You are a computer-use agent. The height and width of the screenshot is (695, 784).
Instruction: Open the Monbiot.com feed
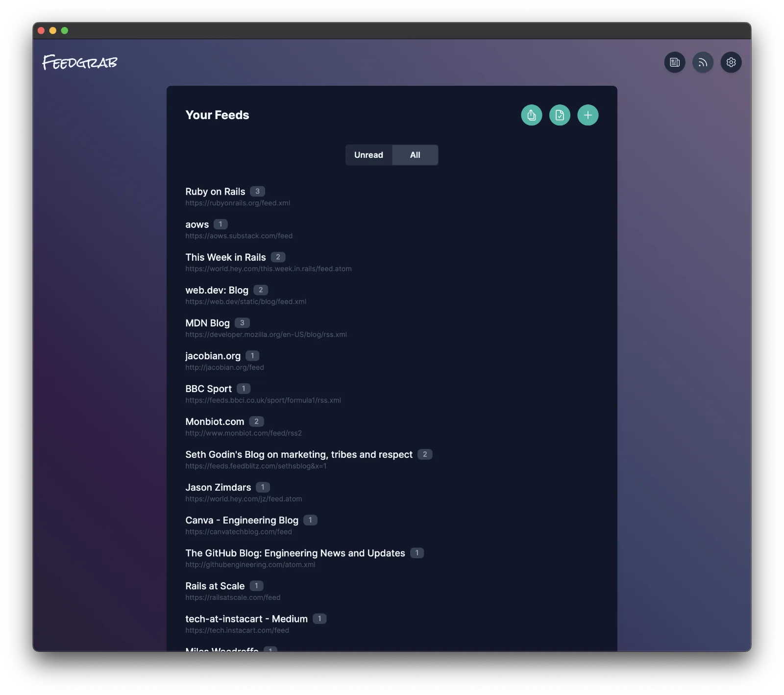[x=215, y=422]
